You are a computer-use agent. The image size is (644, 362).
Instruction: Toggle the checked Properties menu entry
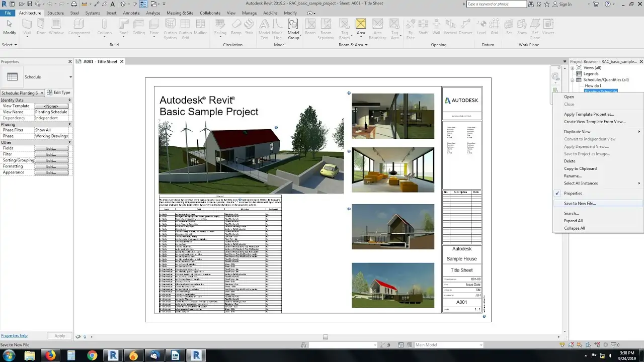click(573, 194)
